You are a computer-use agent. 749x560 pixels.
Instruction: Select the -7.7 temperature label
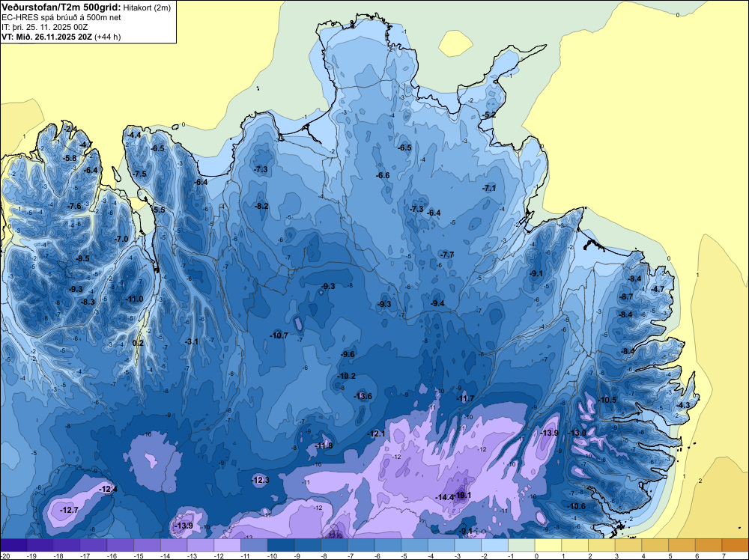(x=447, y=255)
